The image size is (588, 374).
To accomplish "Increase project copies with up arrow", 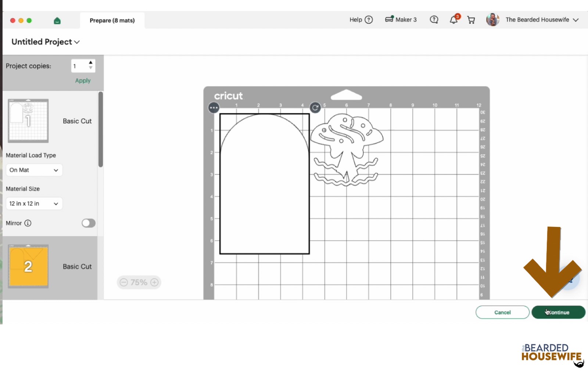I will [x=90, y=63].
